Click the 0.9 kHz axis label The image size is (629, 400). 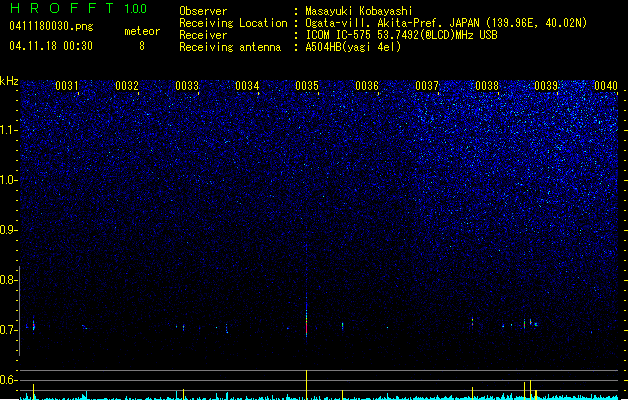(x=9, y=230)
